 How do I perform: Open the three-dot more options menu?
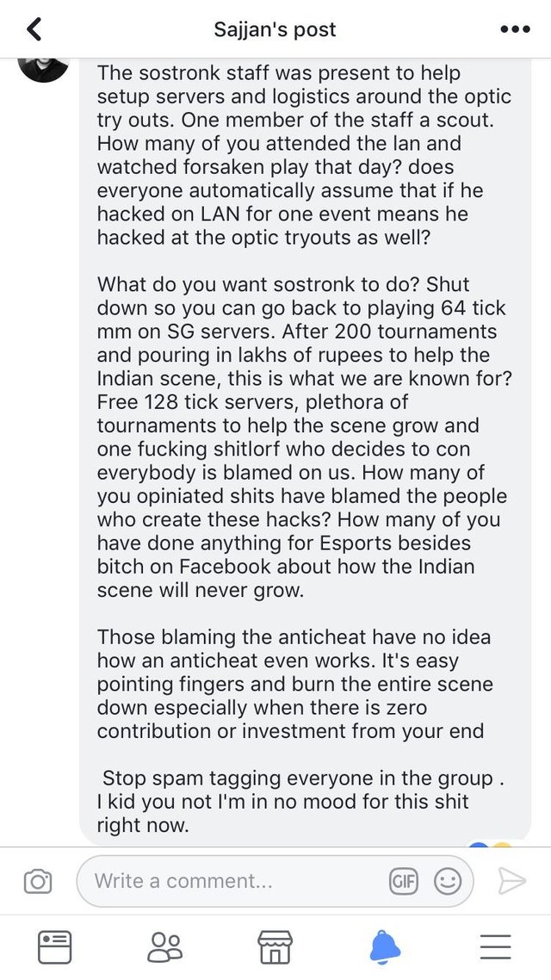516,28
